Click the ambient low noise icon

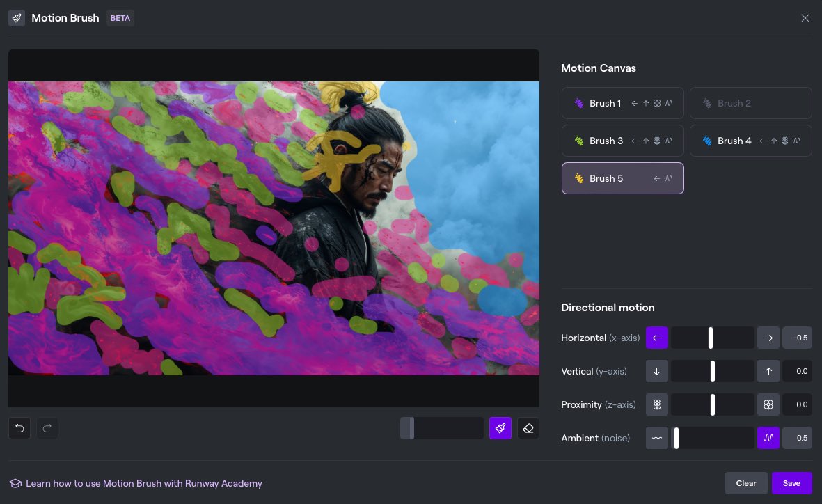pyautogui.click(x=657, y=438)
